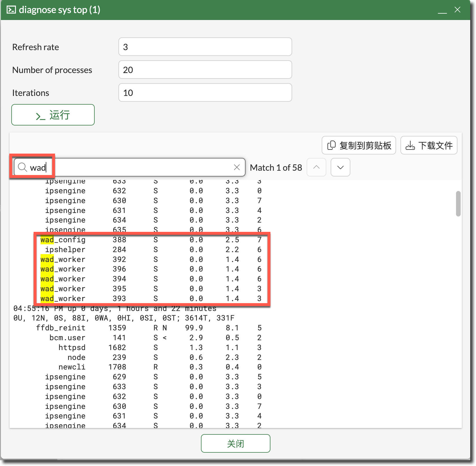Click PID 1682 in output
This screenshot has width=476, height=466.
[117, 347]
